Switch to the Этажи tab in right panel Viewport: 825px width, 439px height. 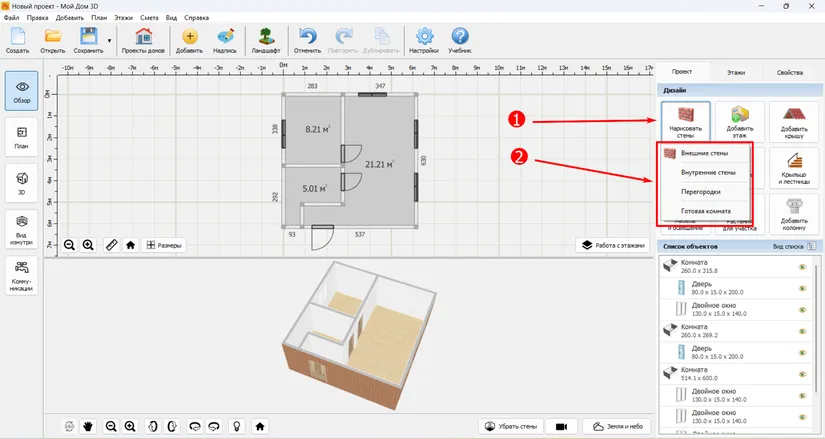pos(736,72)
